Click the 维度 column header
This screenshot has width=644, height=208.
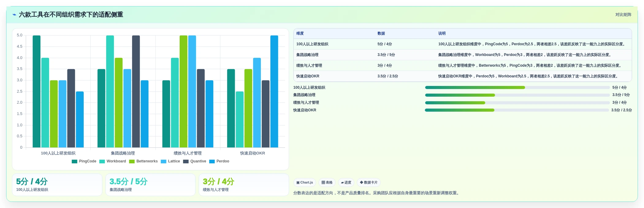pyautogui.click(x=300, y=34)
